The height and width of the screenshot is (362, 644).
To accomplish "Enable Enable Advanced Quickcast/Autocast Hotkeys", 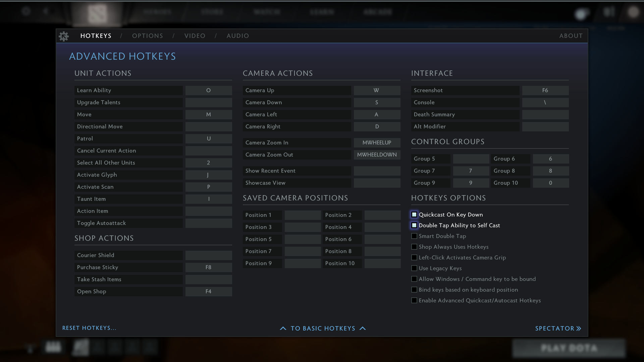I will (414, 301).
